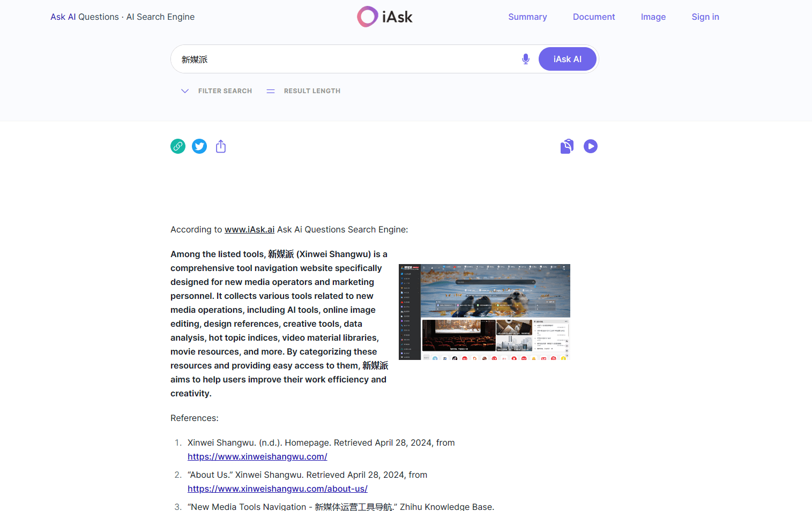Screen dimensions: 812x511
Task: Expand the FILTER SEARCH options
Action: (x=216, y=91)
